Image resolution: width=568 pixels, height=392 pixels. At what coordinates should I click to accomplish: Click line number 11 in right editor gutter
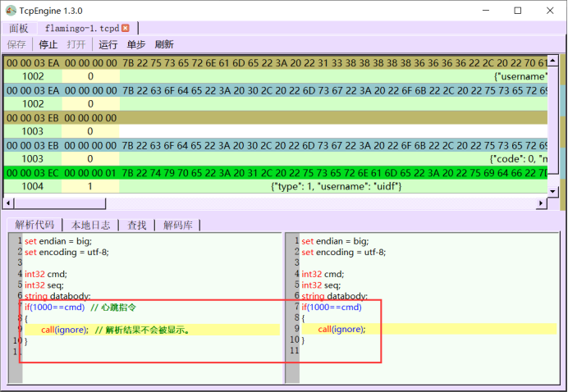coord(294,351)
